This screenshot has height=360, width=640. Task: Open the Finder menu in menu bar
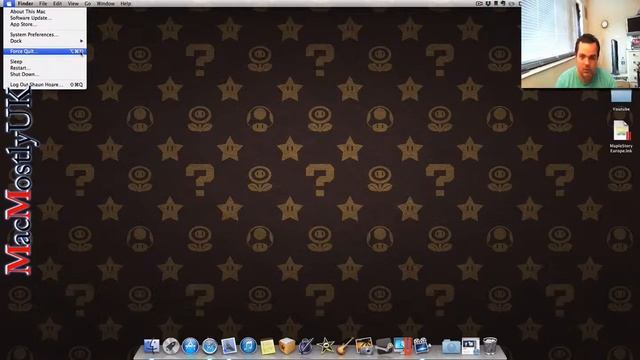(x=25, y=3)
